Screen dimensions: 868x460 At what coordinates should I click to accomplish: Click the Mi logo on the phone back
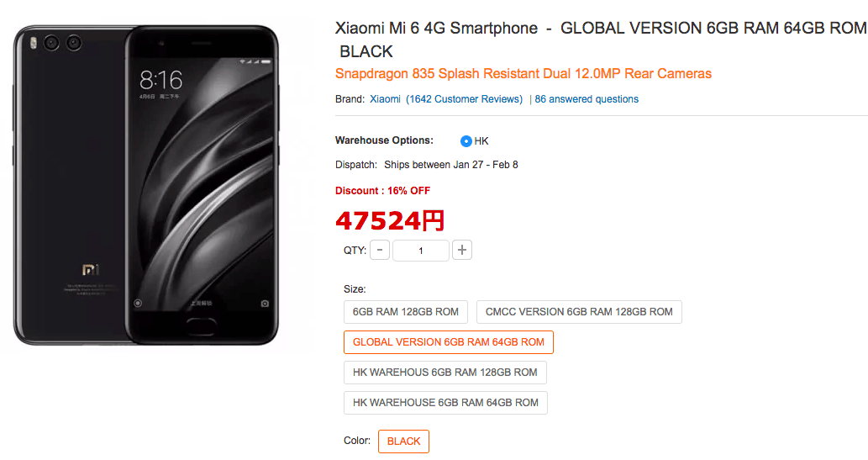(91, 270)
